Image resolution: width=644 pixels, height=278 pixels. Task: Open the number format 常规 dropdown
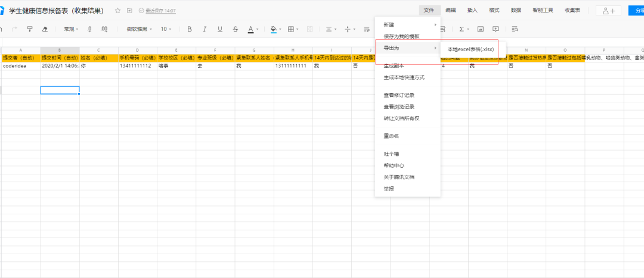tap(70, 29)
